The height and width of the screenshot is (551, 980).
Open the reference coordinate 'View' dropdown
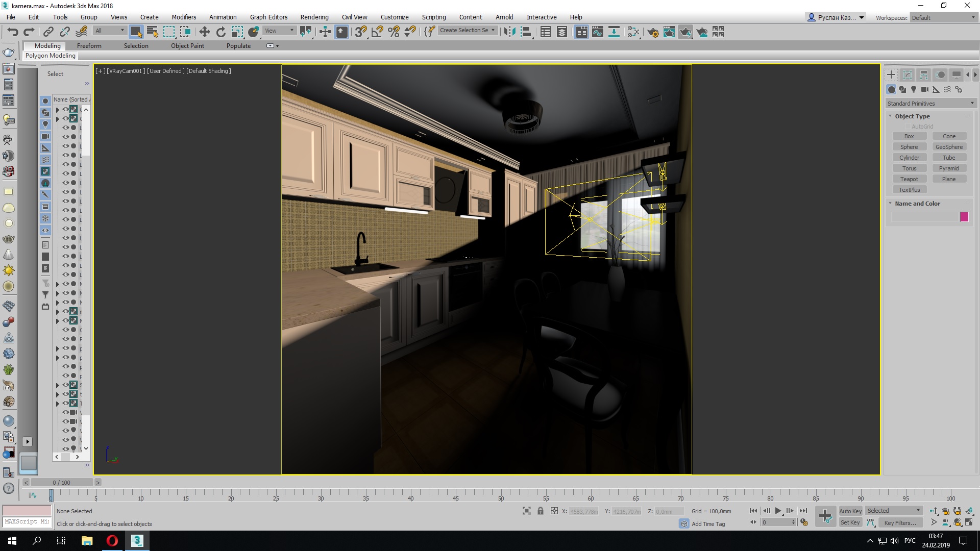pos(279,31)
